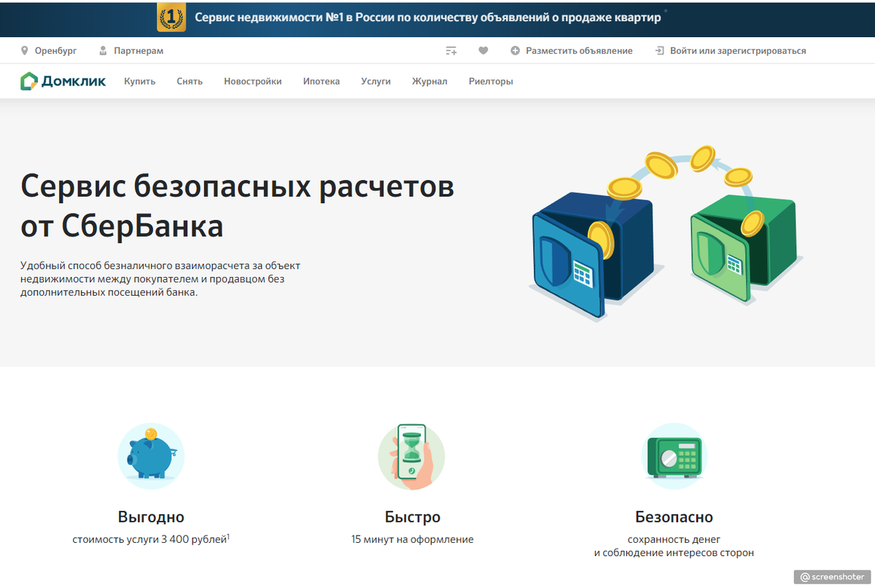The height and width of the screenshot is (588, 875).
Task: Change city from Оренбург
Action: point(55,51)
